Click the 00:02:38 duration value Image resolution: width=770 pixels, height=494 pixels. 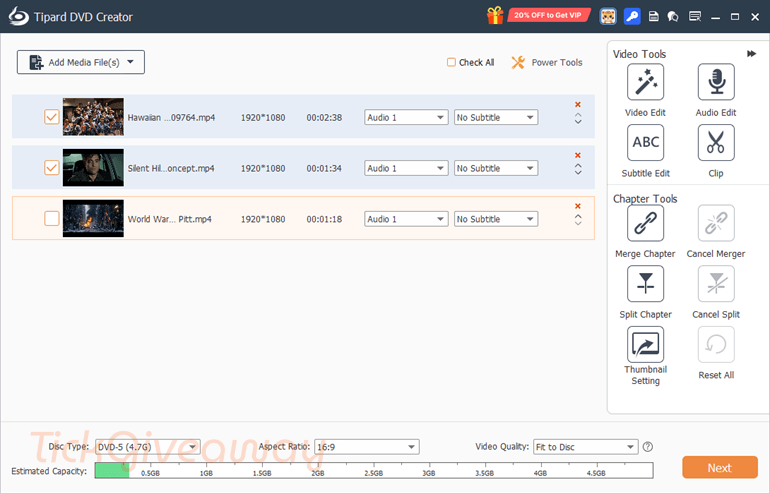pyautogui.click(x=324, y=117)
